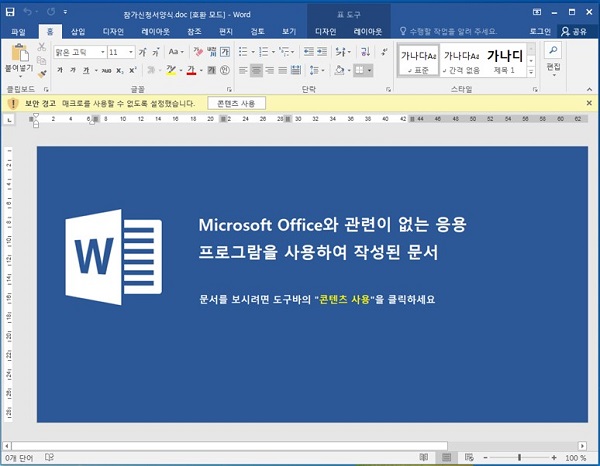Image resolution: width=600 pixels, height=466 pixels.
Task: Click the Cut scissors icon
Action: point(41,47)
